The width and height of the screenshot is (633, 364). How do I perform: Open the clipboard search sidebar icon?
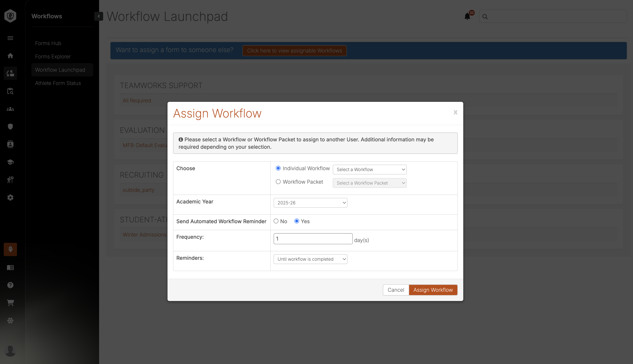pos(10,91)
